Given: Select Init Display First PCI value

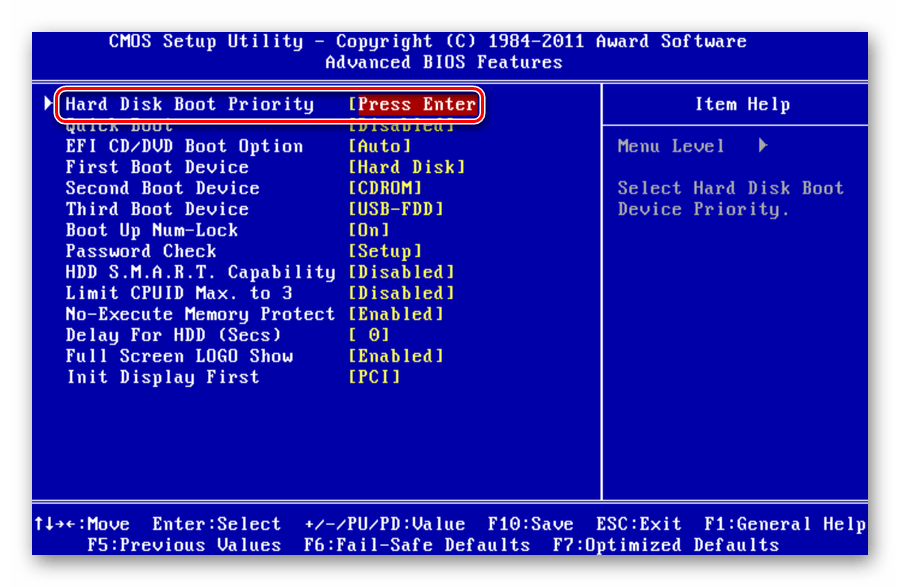Looking at the screenshot, I should tap(374, 377).
